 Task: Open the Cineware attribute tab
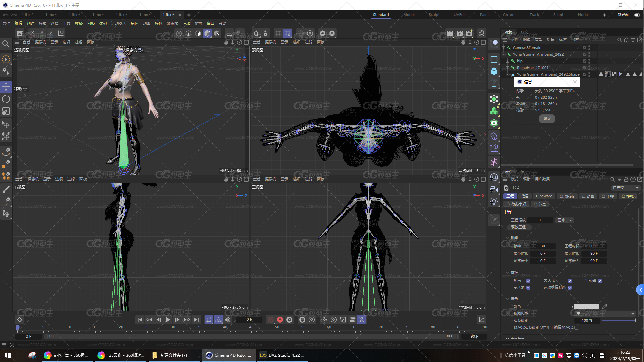coord(544,196)
